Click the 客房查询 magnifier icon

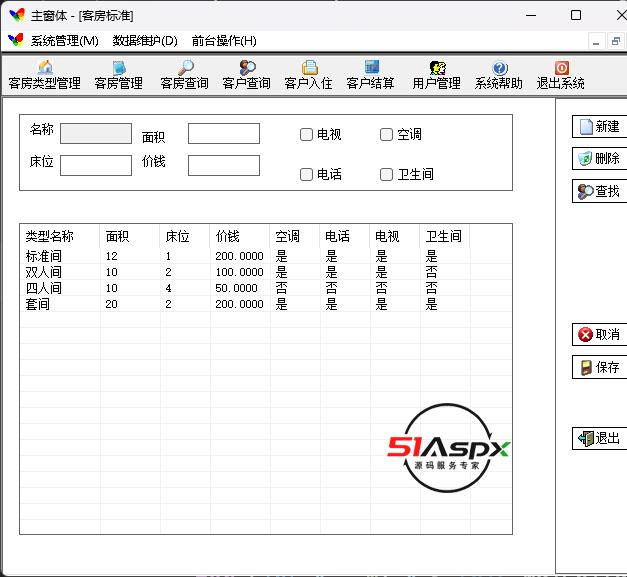point(185,68)
